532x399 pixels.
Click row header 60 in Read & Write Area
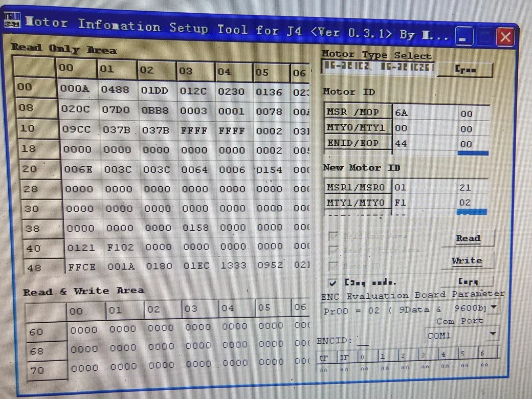click(47, 331)
